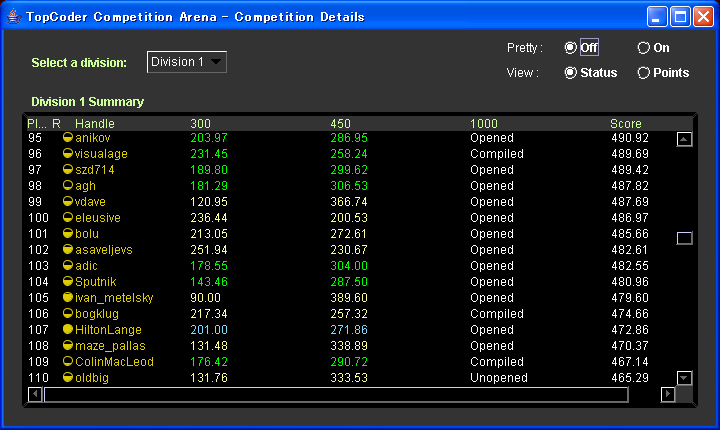Switch the view to Points
720x430 pixels.
[643, 73]
